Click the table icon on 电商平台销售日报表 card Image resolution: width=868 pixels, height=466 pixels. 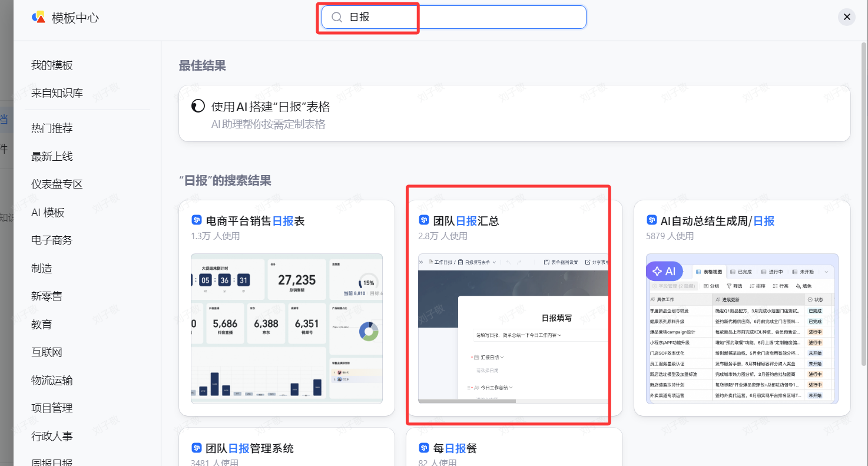pos(196,220)
